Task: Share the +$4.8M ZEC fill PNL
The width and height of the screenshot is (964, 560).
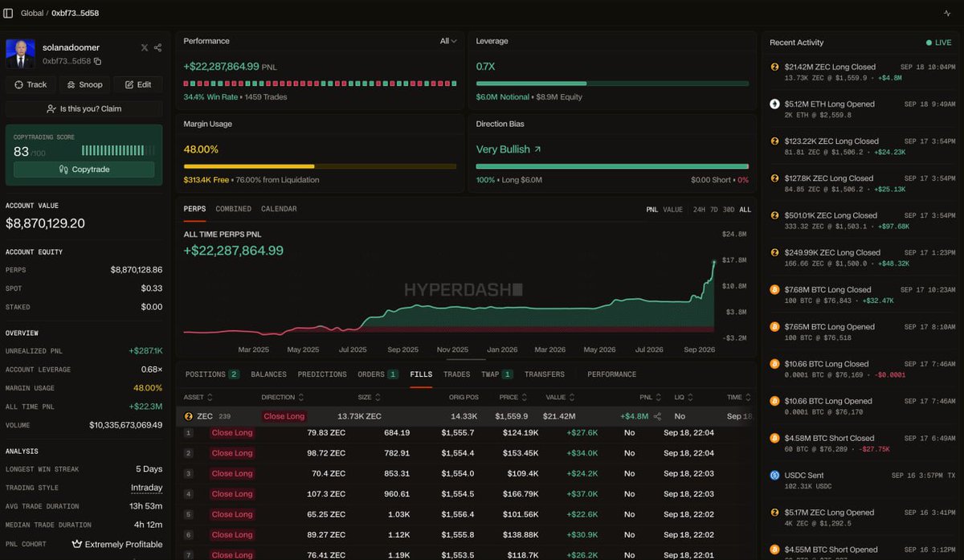Action: coord(657,416)
